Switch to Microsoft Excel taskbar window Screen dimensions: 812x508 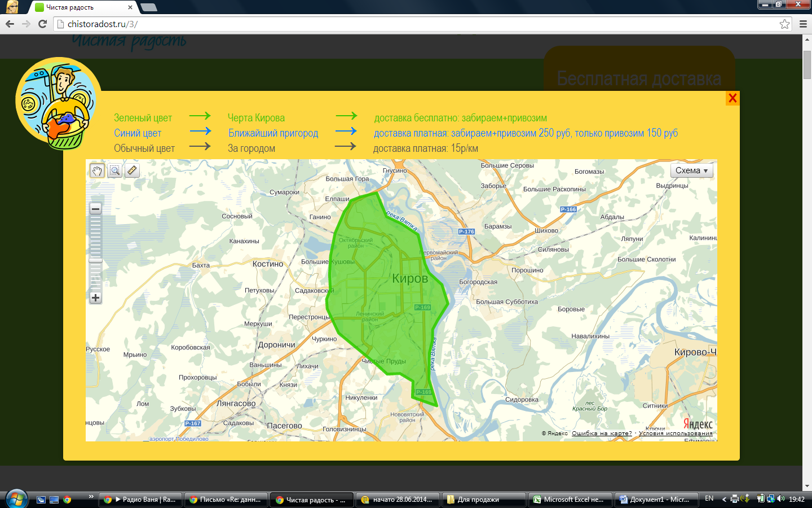[571, 500]
